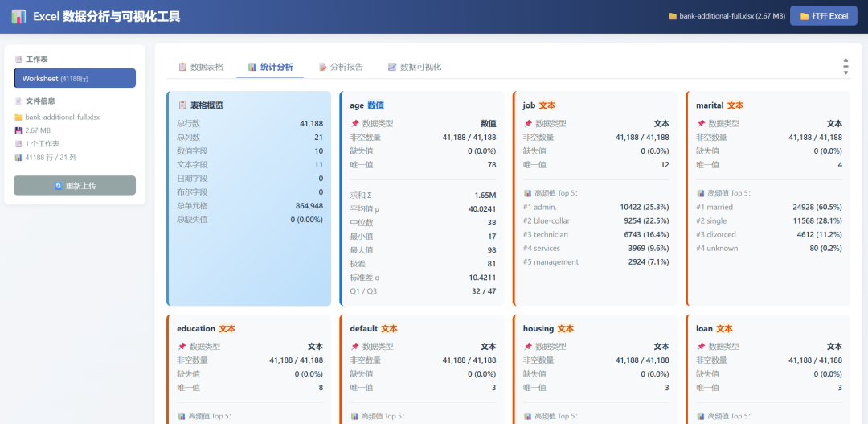Click the down arrow of tab scroller
This screenshot has width=868, height=424.
click(845, 72)
